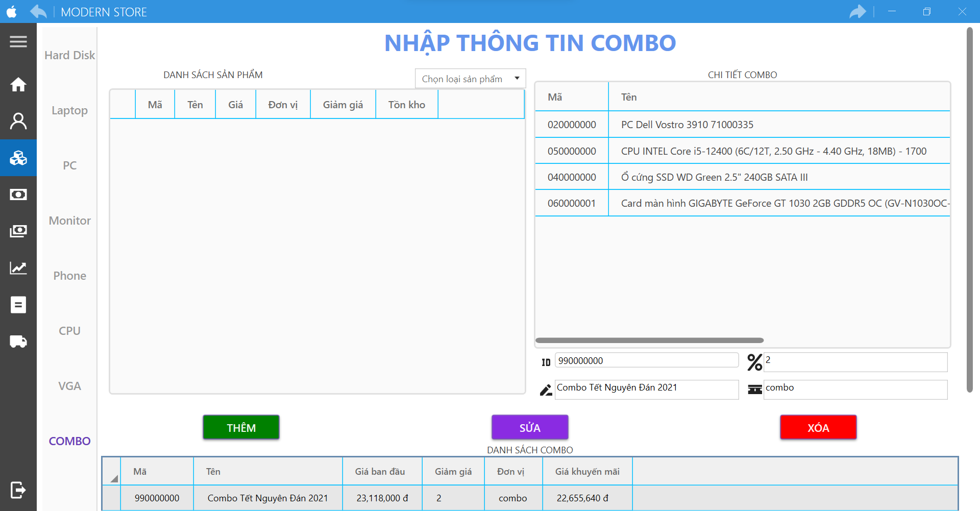Open the delivery truck sidebar icon

(x=18, y=342)
